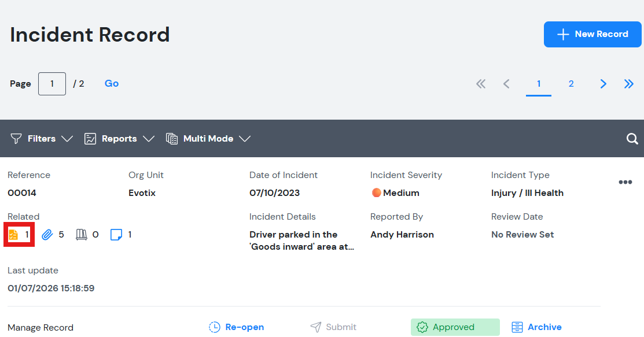Create a New Record
The width and height of the screenshot is (644, 337).
point(593,35)
